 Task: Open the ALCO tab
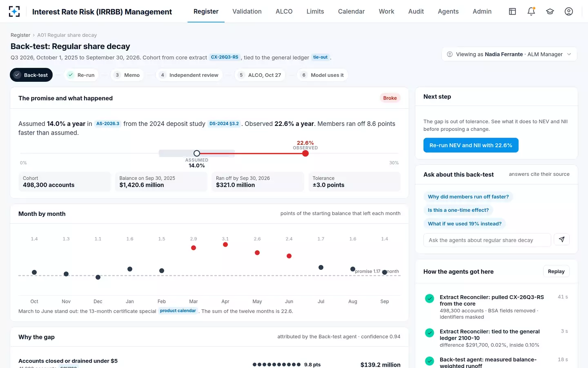(x=284, y=11)
